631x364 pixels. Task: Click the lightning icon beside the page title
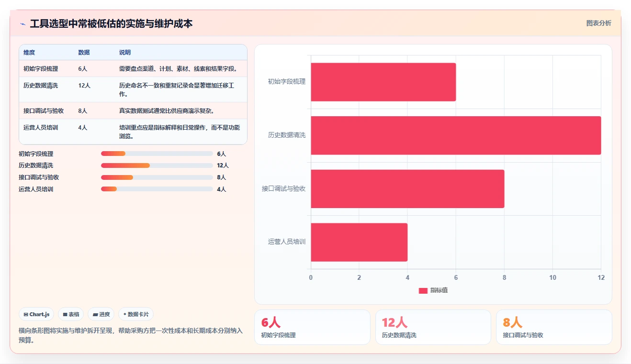coord(23,23)
